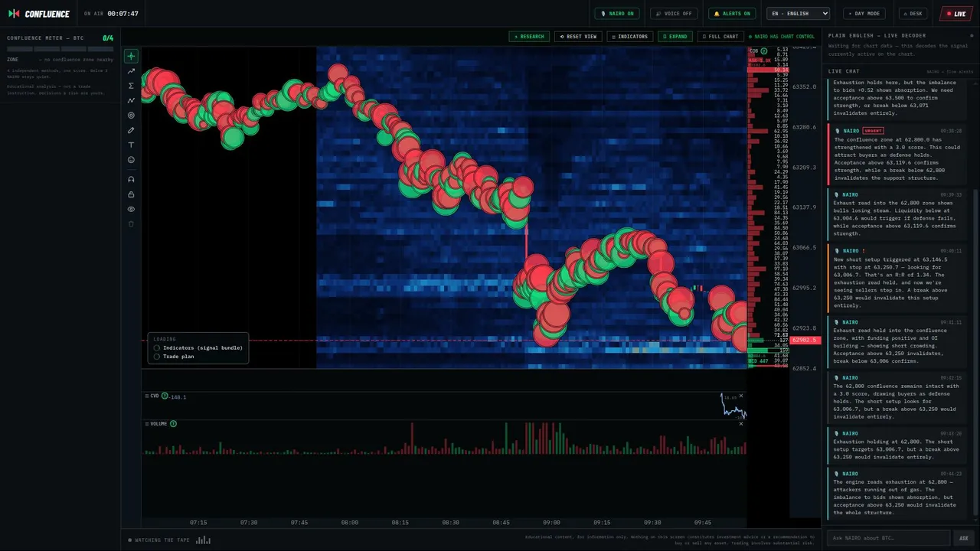The height and width of the screenshot is (551, 980).
Task: Select Trade plan loading option
Action: point(174,357)
